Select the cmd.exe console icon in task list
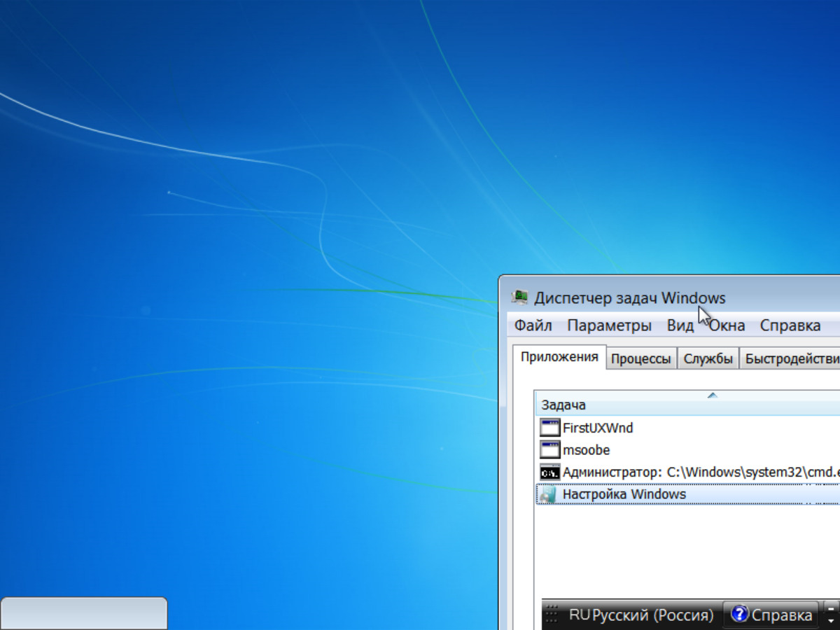The width and height of the screenshot is (840, 630). tap(550, 472)
